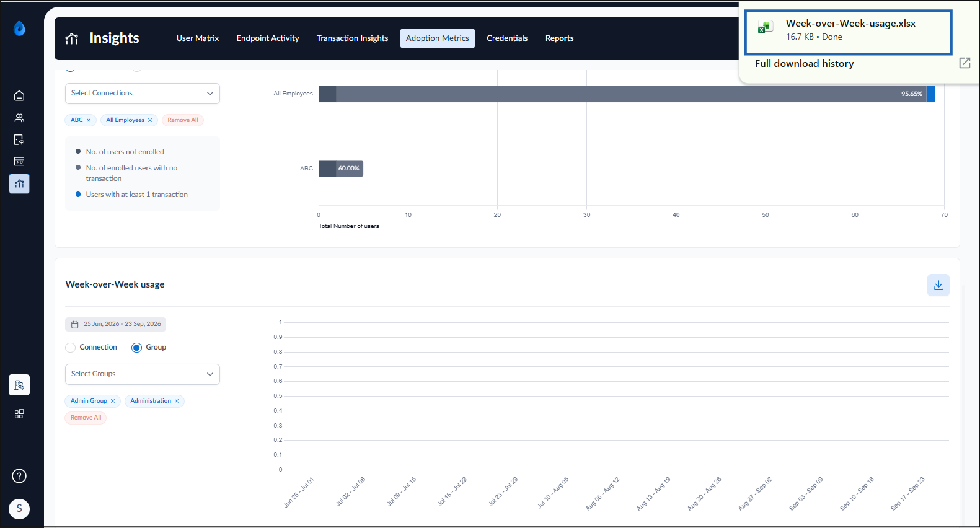Open the full download history external icon
This screenshot has width=980, height=528.
click(965, 63)
